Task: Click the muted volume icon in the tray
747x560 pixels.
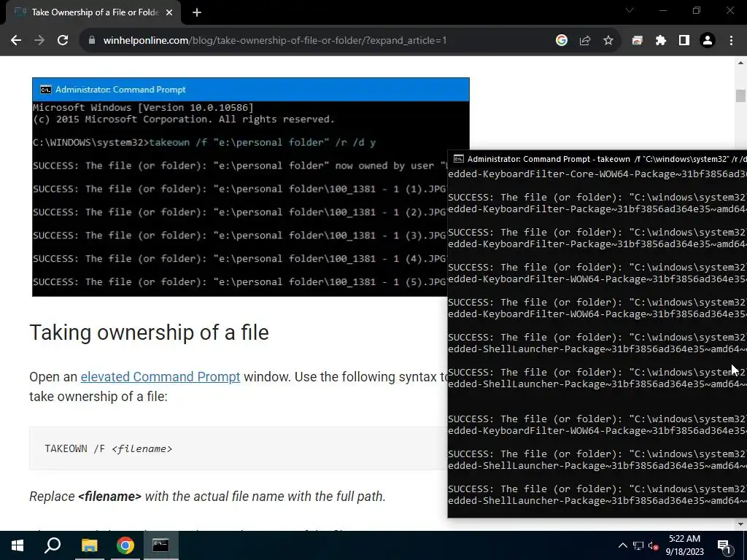Action: tap(653, 545)
